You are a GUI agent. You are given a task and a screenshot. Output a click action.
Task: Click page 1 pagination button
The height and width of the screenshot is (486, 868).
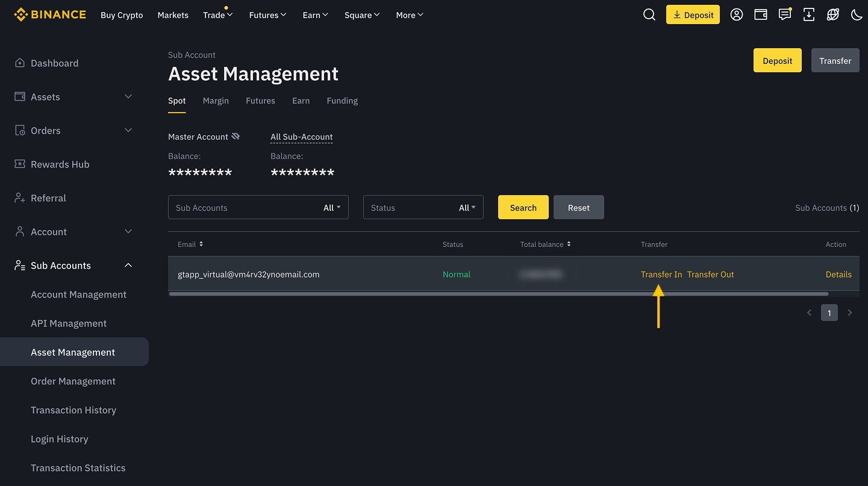829,313
